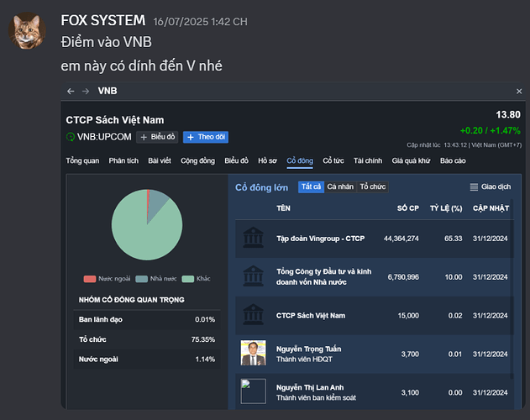Screen dimensions: 530x420
Task: Open the Báo cáo tab
Action: click(x=453, y=160)
